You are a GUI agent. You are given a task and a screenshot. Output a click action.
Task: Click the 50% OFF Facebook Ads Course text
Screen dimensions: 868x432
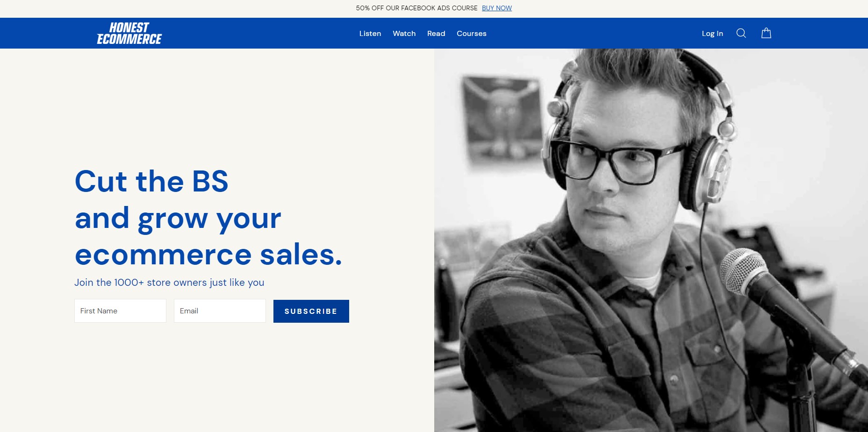pos(416,8)
